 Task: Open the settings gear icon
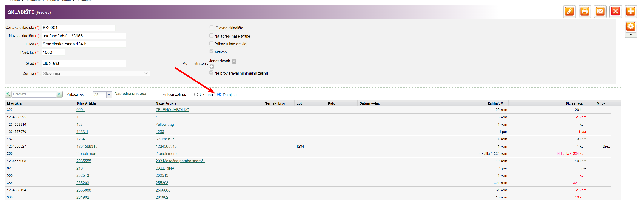[630, 26]
